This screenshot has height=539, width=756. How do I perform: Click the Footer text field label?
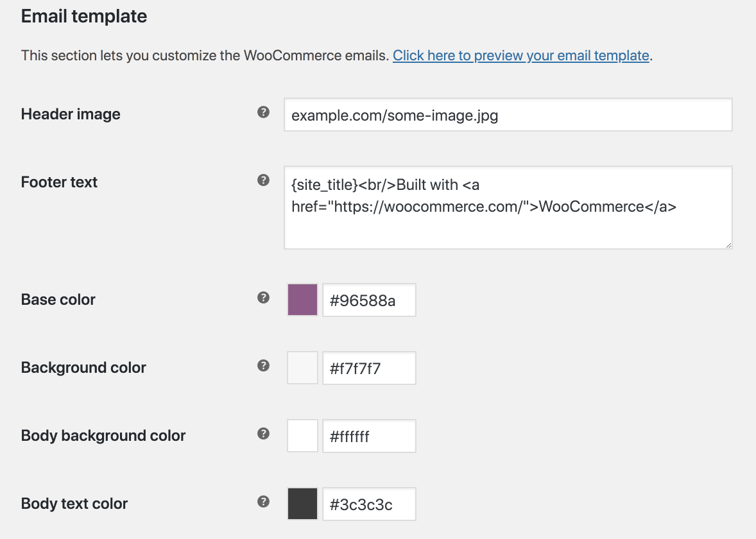pyautogui.click(x=59, y=182)
